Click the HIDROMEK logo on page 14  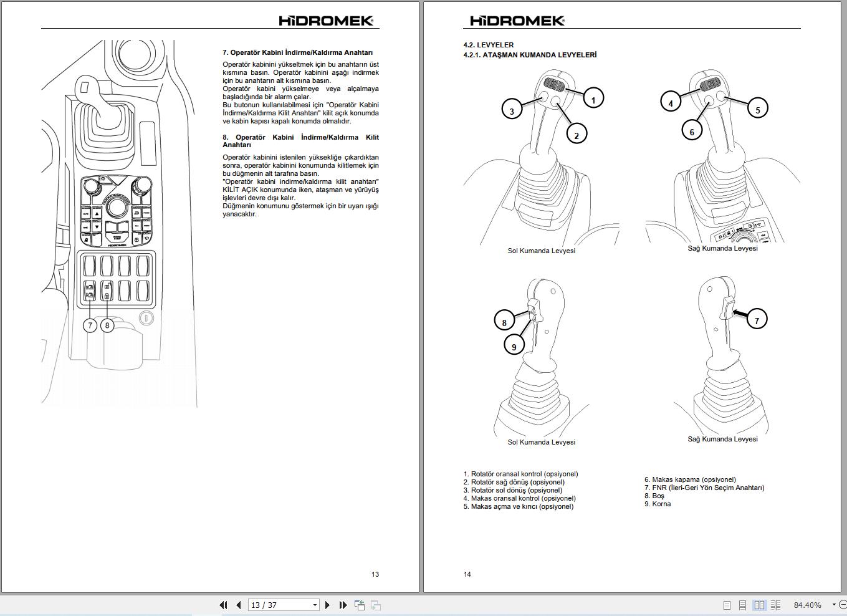click(x=517, y=21)
